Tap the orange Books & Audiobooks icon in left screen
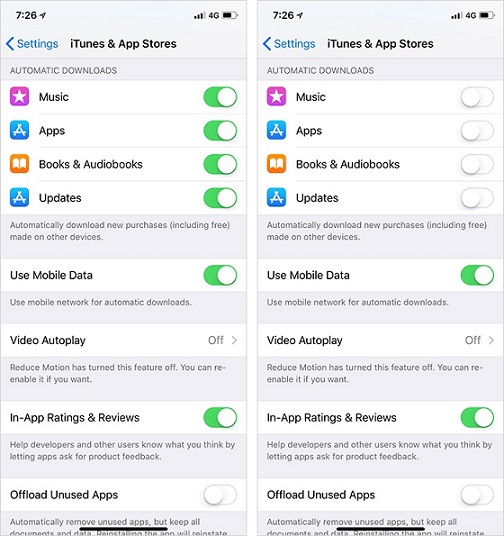 (19, 164)
